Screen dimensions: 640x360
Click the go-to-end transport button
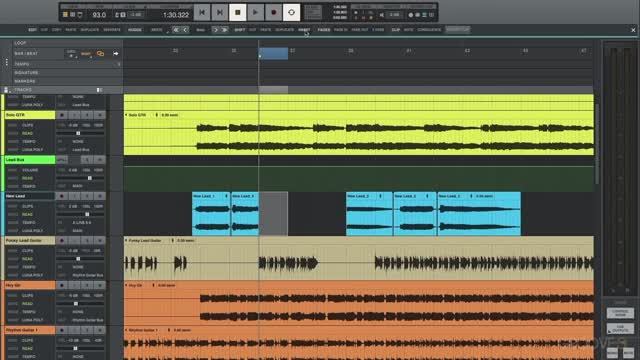220,13
